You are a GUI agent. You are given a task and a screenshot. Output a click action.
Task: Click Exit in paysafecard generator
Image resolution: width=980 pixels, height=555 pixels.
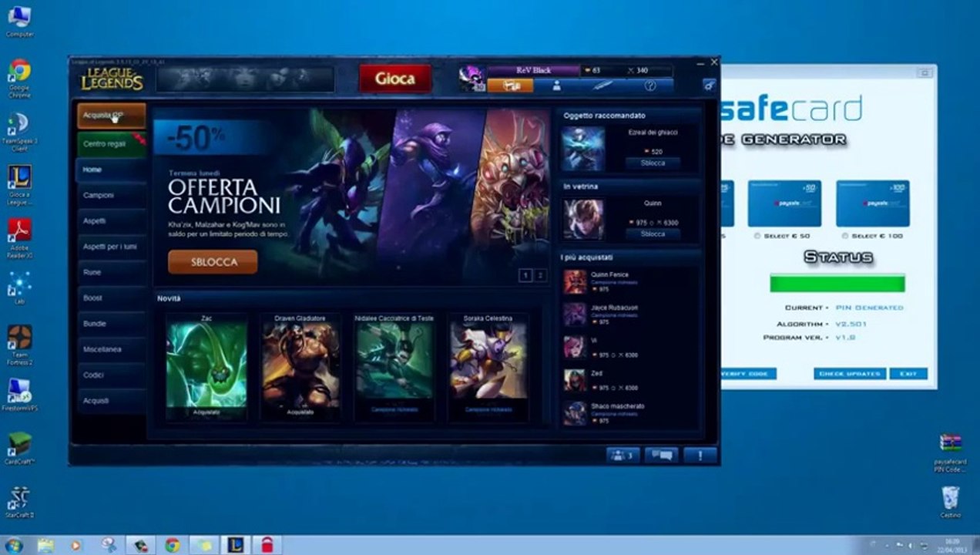click(908, 374)
